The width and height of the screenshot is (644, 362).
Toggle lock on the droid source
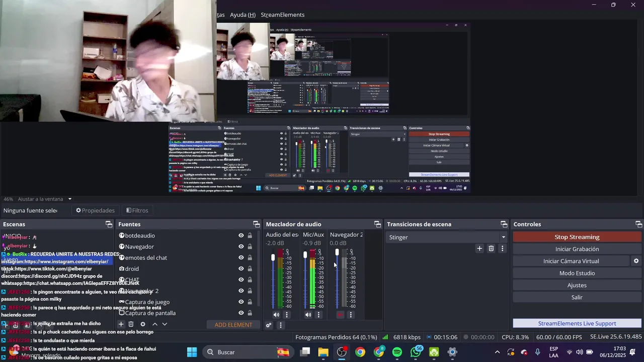point(250,268)
